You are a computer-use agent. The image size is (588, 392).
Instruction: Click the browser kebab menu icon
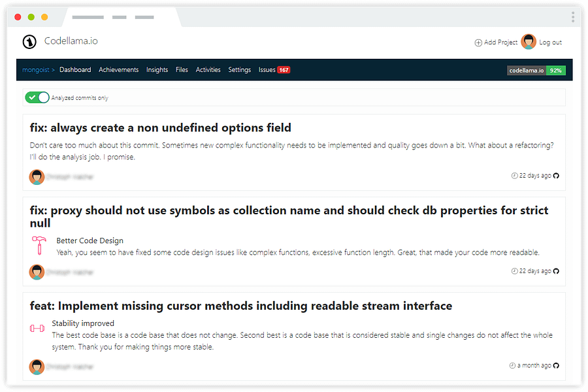pyautogui.click(x=573, y=17)
